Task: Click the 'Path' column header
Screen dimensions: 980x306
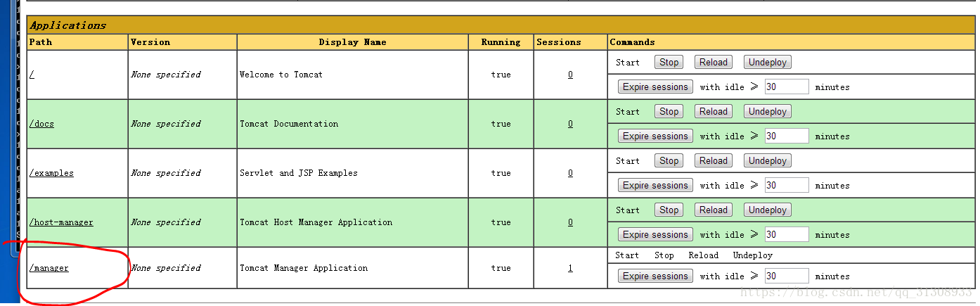Action: pyautogui.click(x=41, y=42)
